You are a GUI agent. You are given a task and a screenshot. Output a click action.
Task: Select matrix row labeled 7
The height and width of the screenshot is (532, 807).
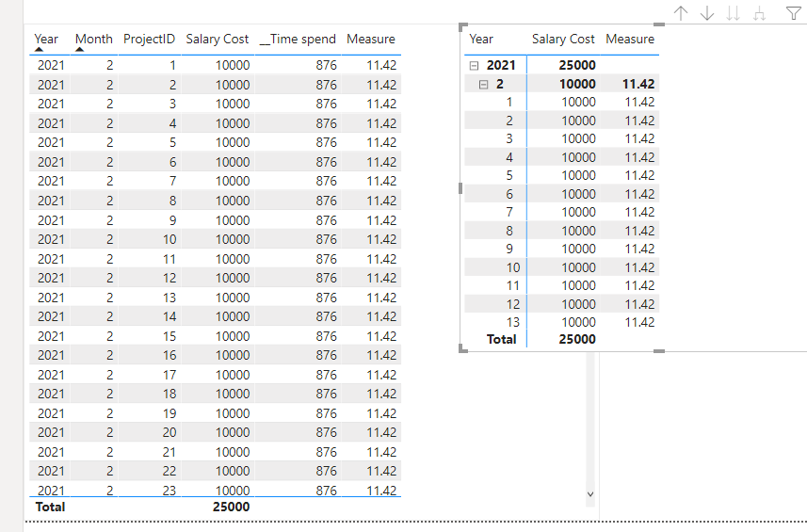point(561,213)
